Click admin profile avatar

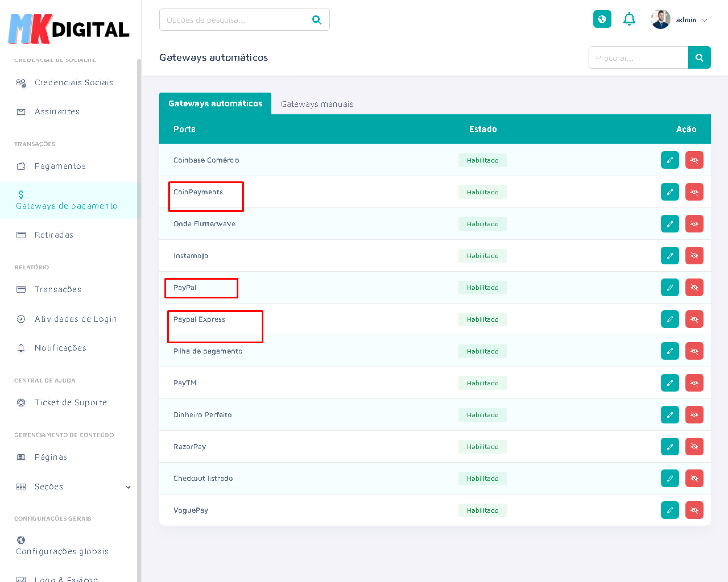click(660, 19)
